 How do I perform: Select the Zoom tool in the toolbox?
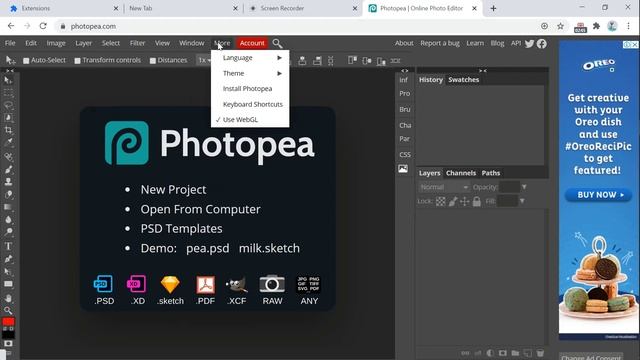[8, 311]
